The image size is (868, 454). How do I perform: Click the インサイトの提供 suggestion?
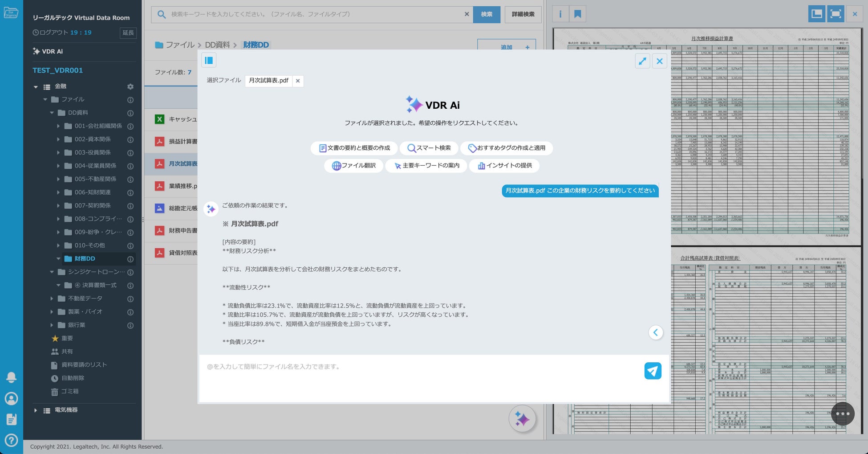pyautogui.click(x=504, y=166)
